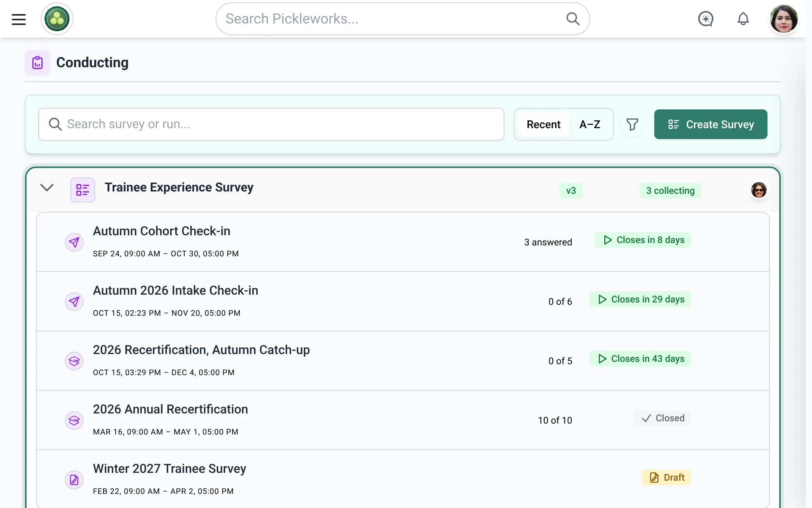Click the '0 of 5' response count
The width and height of the screenshot is (812, 508).
[560, 361]
